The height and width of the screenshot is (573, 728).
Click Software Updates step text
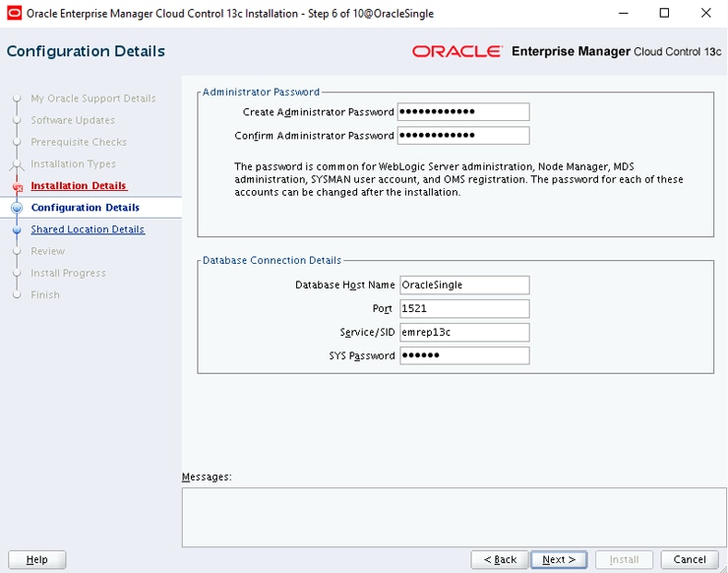pyautogui.click(x=73, y=120)
